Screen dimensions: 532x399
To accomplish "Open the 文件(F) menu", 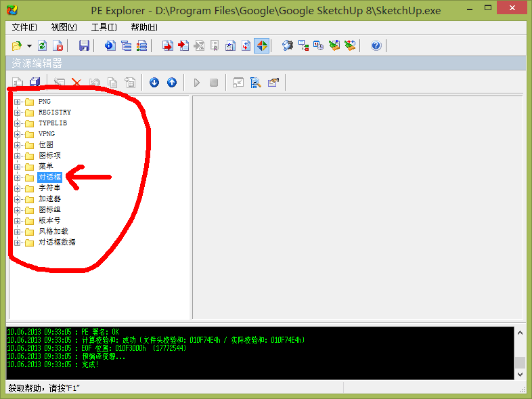I will 24,27.
